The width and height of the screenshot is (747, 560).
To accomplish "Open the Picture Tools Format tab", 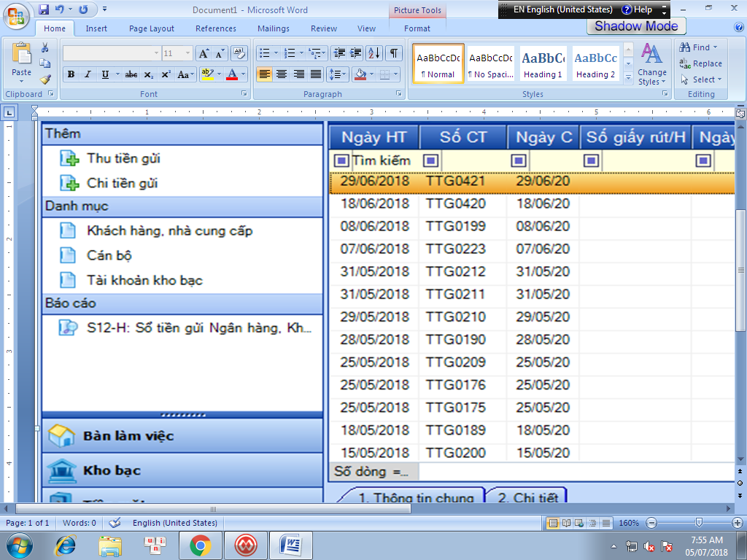I will click(417, 28).
